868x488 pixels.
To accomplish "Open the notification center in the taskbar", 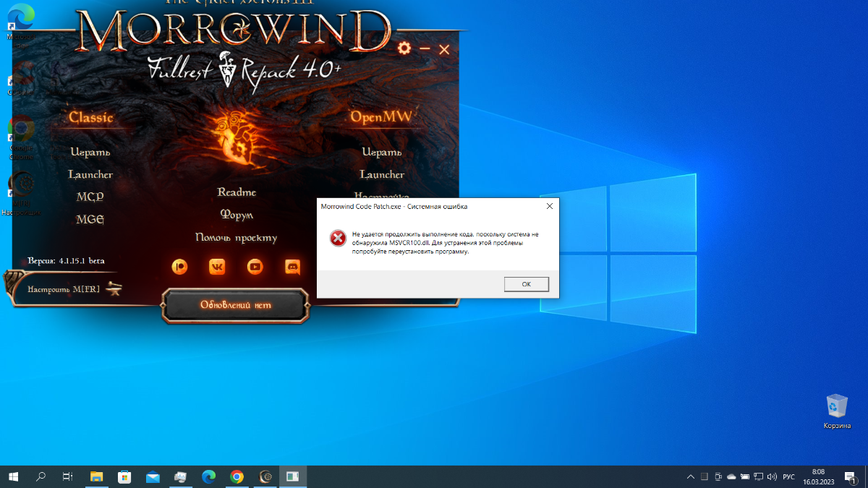I will pos(850,477).
